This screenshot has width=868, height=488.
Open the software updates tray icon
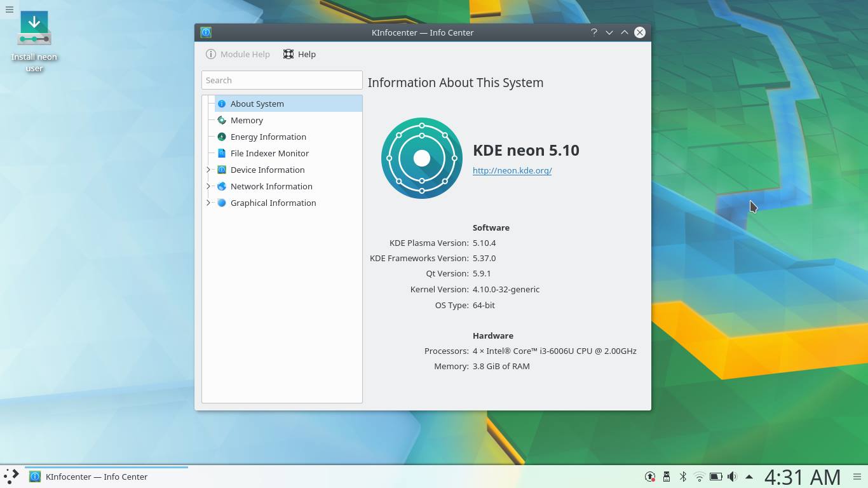click(650, 477)
